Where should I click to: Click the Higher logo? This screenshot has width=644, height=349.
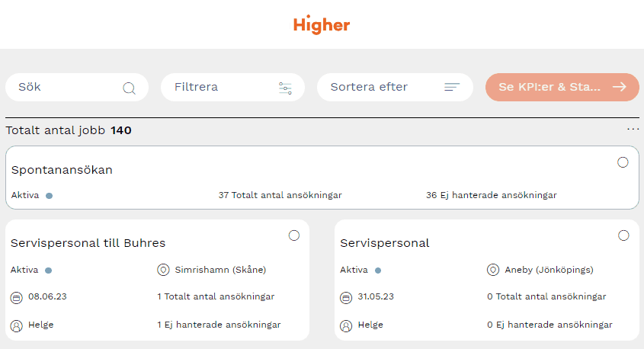click(322, 24)
